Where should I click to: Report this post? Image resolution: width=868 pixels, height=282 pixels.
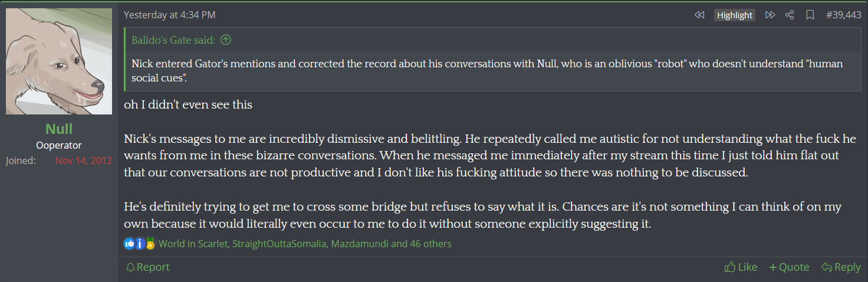[148, 267]
